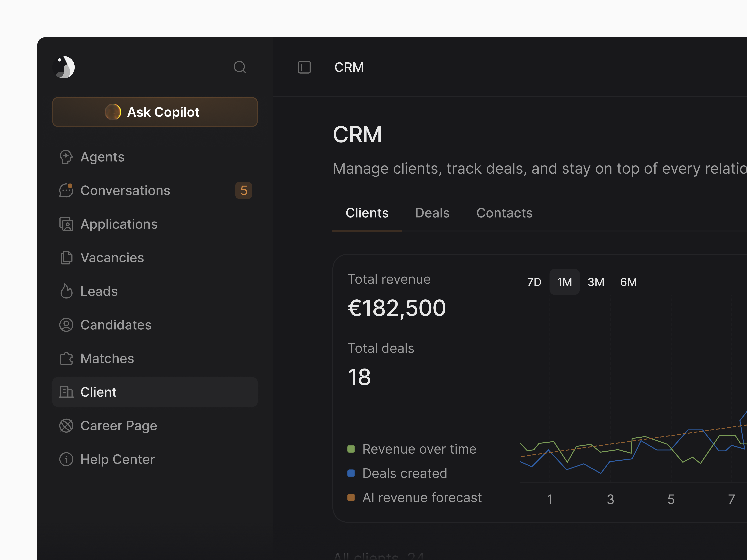Click the Deals created legend label
747x560 pixels.
tap(405, 473)
